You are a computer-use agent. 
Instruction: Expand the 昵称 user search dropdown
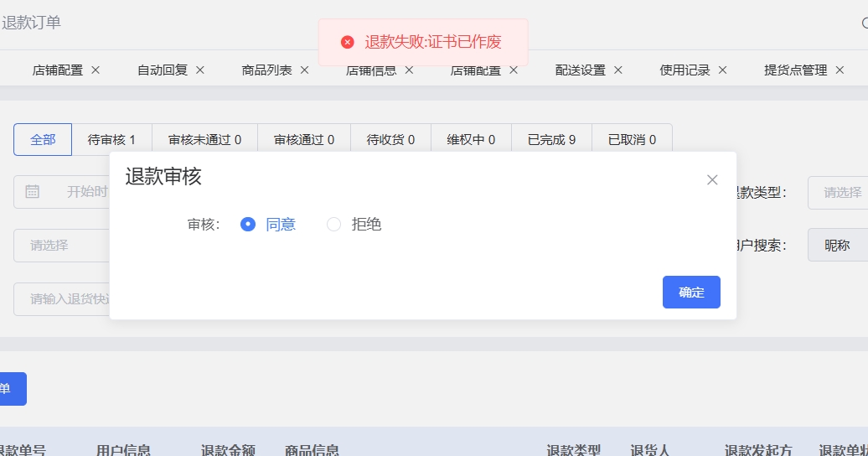coord(838,246)
